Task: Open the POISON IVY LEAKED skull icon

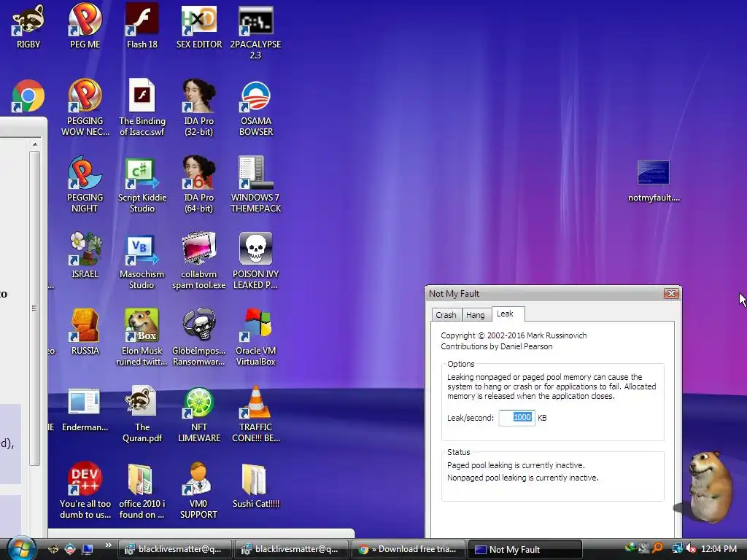Action: tap(255, 261)
